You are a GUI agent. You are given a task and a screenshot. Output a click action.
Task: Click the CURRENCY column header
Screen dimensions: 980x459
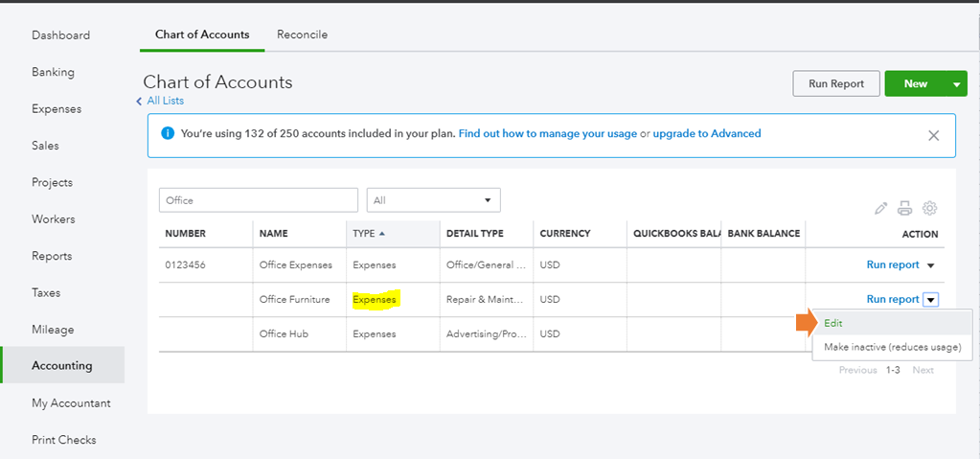[565, 233]
